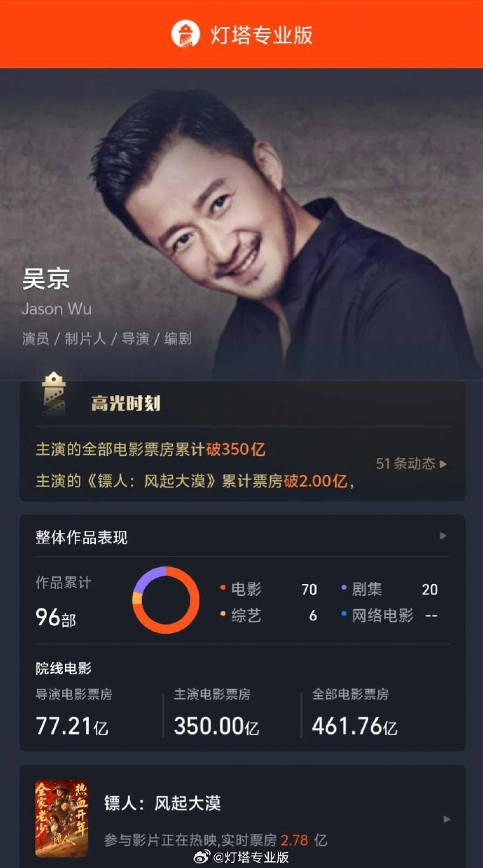Image resolution: width=483 pixels, height=868 pixels.
Task: Click the purple 剧集 legend dot
Action: [x=344, y=588]
